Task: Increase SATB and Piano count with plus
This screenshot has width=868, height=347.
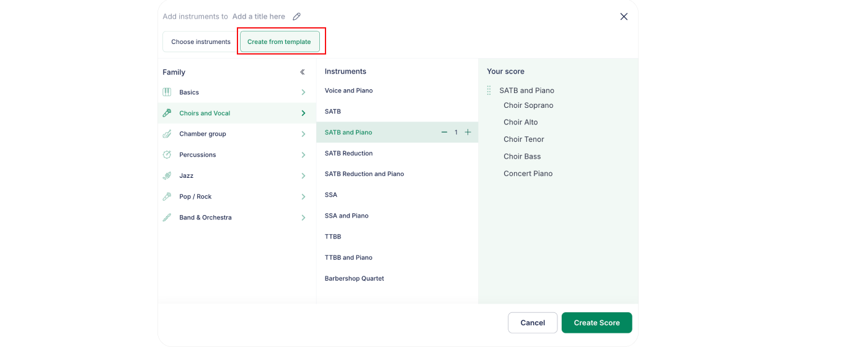Action: [468, 132]
